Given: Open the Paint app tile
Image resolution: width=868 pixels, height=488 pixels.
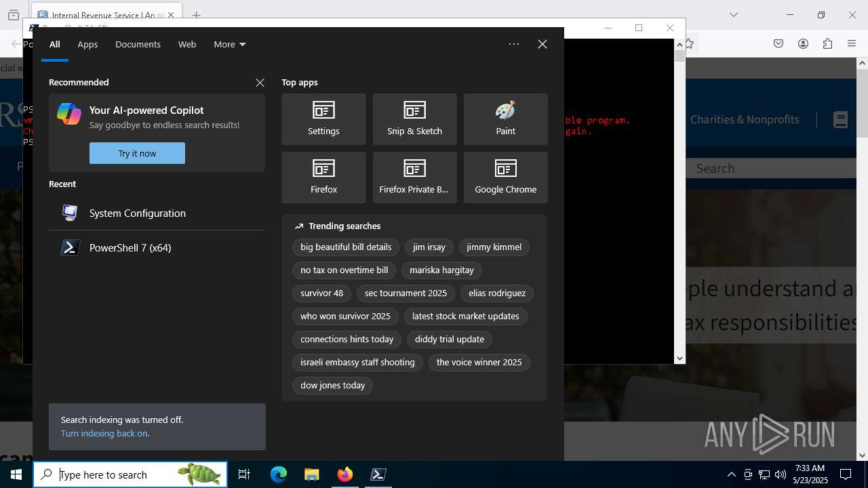Looking at the screenshot, I should point(505,119).
